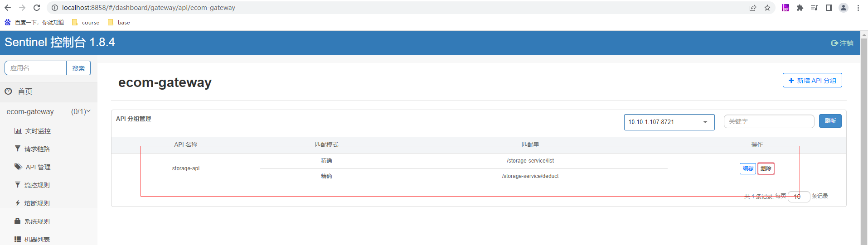
Task: Click 新增 API 分组 button
Action: tap(812, 80)
